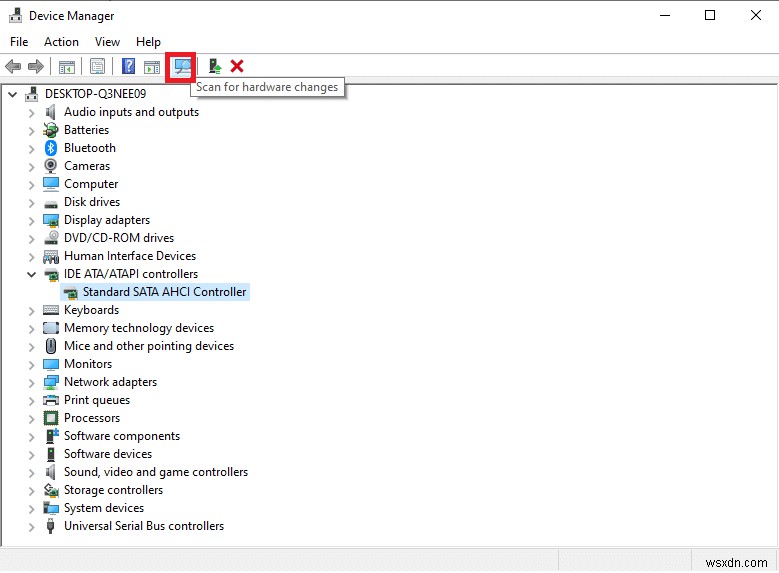This screenshot has height=573, width=779.
Task: Click the Keyboards category icon
Action: click(x=51, y=310)
